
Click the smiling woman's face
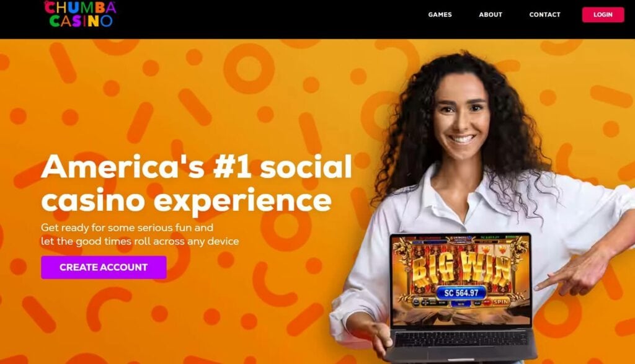pos(461,117)
